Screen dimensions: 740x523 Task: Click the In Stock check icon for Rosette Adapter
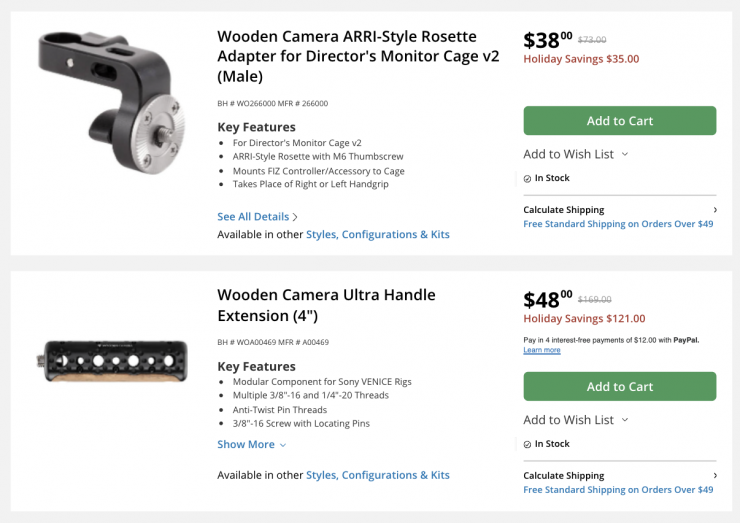point(527,179)
